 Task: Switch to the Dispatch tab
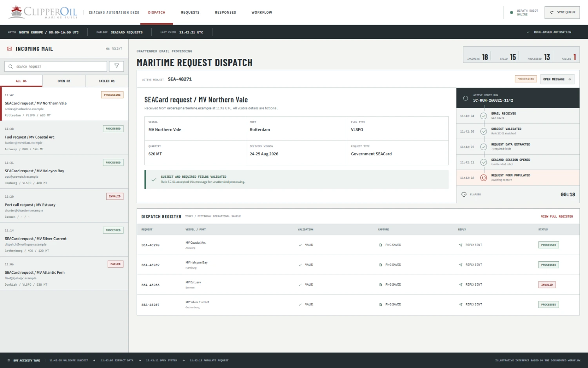tap(157, 13)
